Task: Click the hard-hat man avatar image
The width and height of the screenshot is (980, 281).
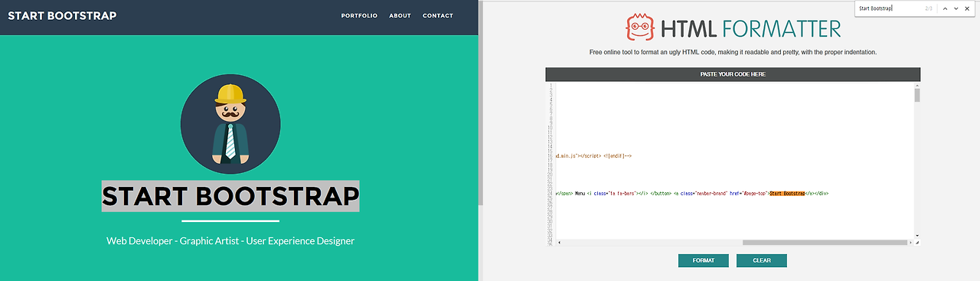Action: coord(230,124)
